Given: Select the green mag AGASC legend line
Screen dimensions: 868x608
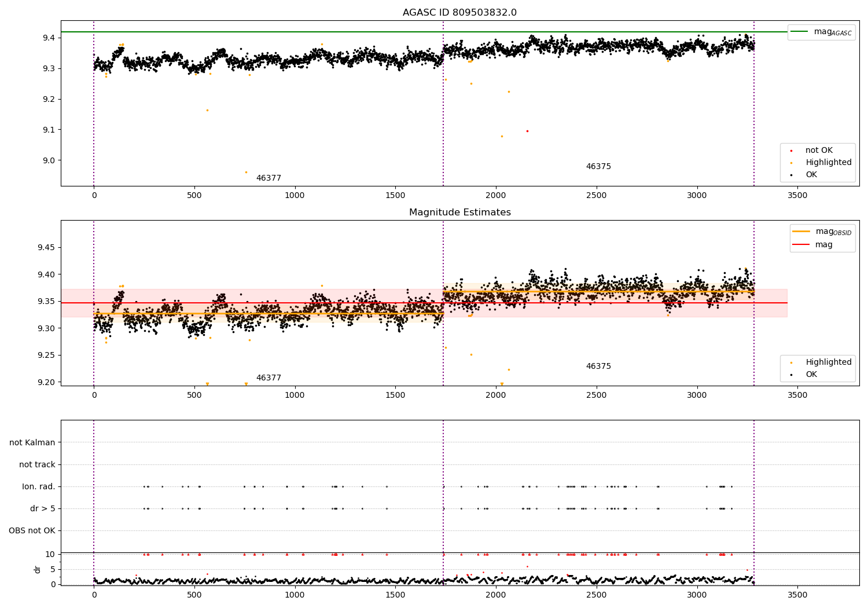Looking at the screenshot, I should point(800,32).
